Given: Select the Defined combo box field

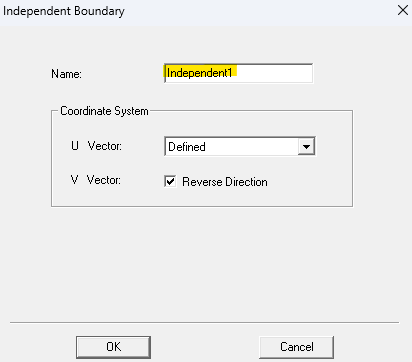Looking at the screenshot, I should 240,146.
